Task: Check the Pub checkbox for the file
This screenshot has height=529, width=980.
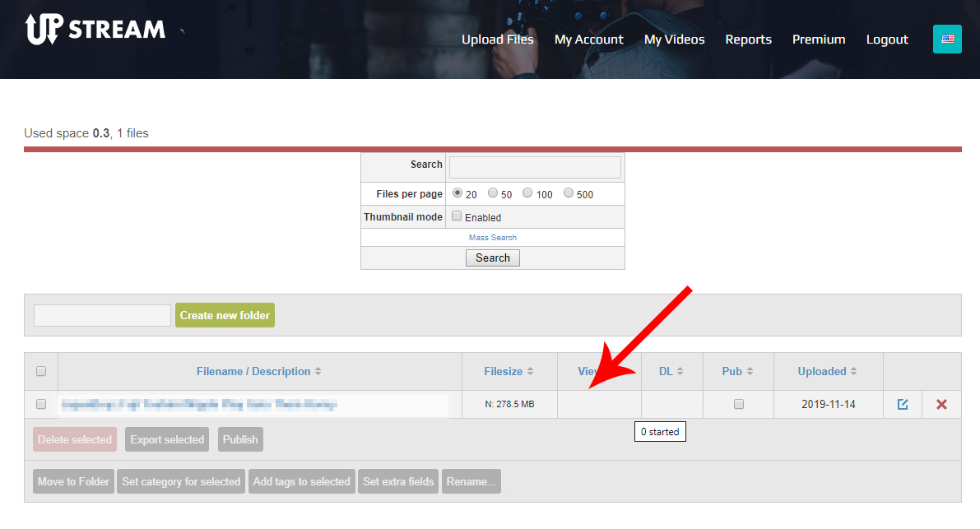Action: pyautogui.click(x=739, y=404)
